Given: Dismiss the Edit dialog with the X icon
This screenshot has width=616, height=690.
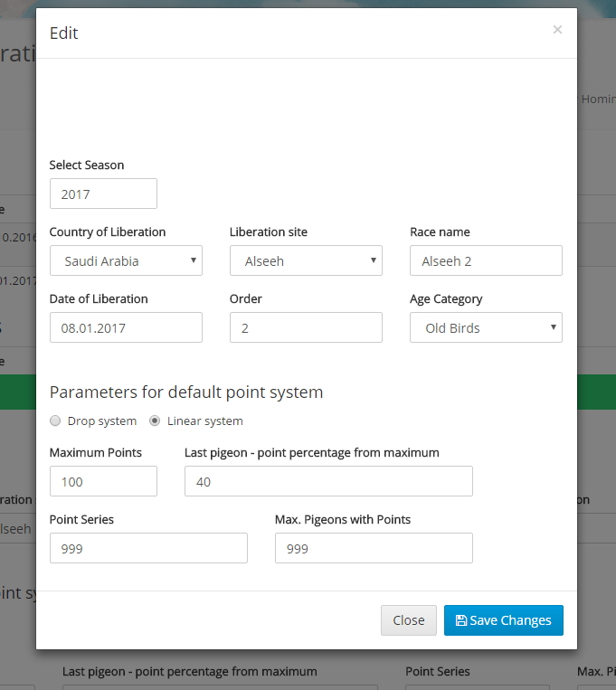Looking at the screenshot, I should (x=557, y=30).
